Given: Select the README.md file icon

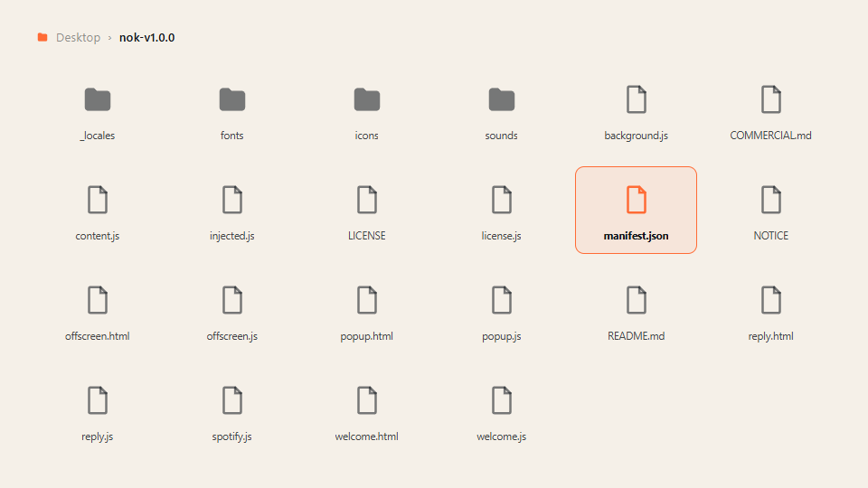Looking at the screenshot, I should pyautogui.click(x=636, y=300).
